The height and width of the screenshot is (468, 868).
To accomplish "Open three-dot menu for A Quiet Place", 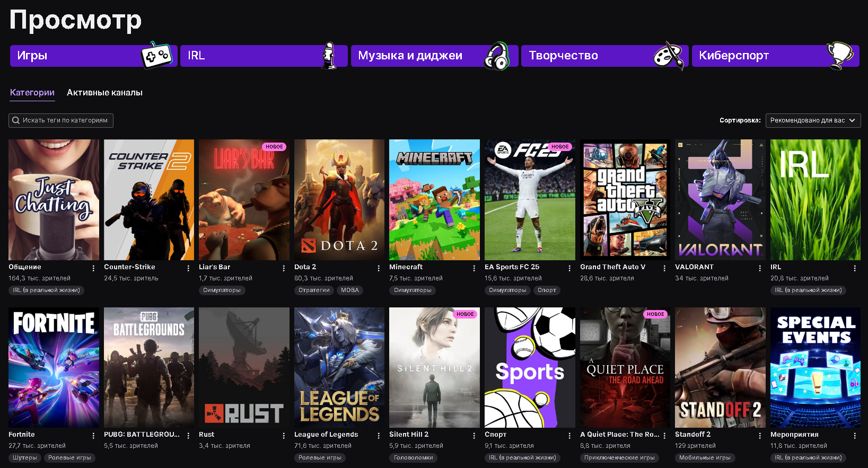I will [x=664, y=436].
